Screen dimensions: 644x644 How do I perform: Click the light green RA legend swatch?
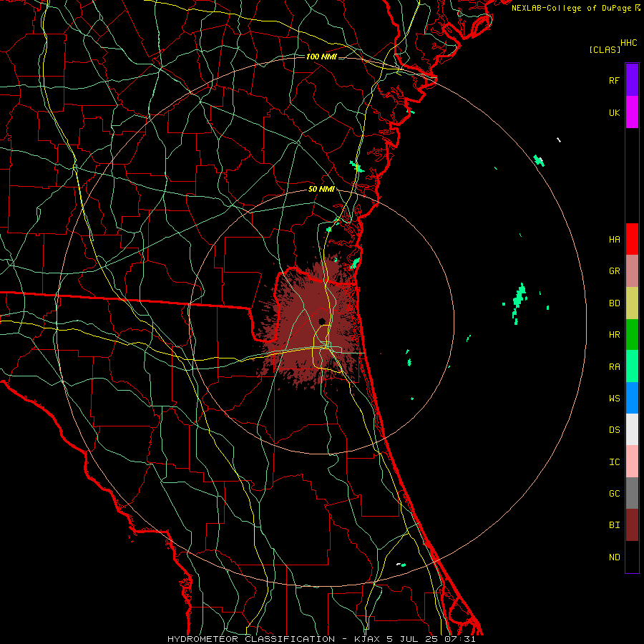[632, 366]
